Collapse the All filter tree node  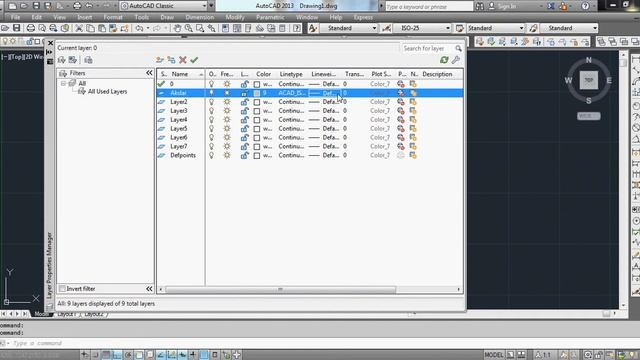(63, 83)
